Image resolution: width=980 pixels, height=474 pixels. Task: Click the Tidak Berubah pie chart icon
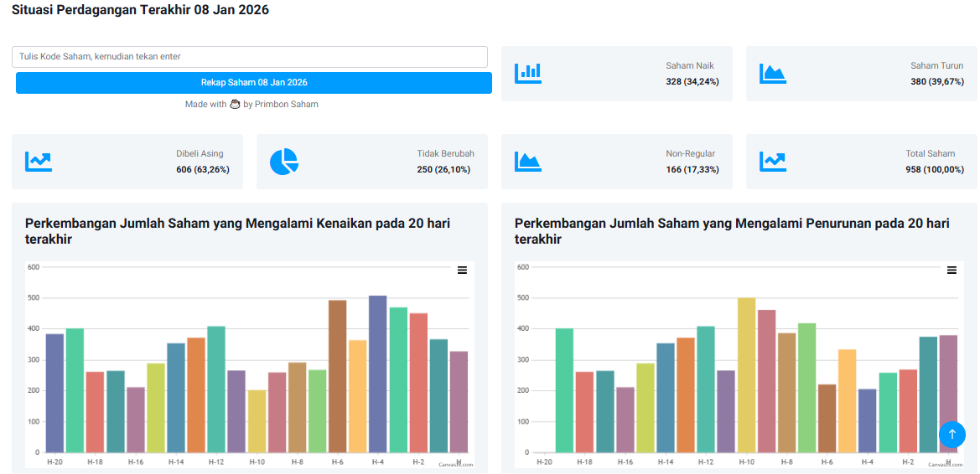click(283, 162)
